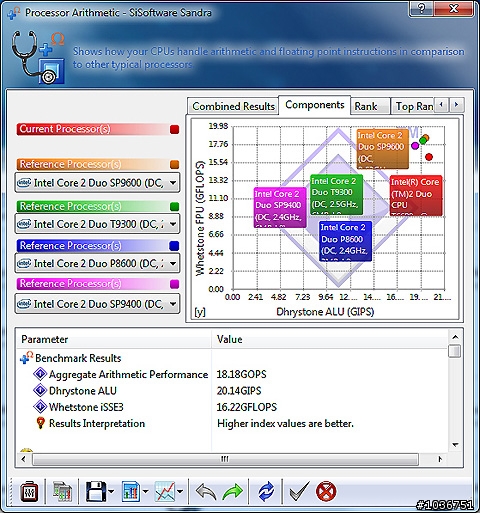Click the Parameter column header
Viewport: 480px width, 513px height.
coord(113,339)
